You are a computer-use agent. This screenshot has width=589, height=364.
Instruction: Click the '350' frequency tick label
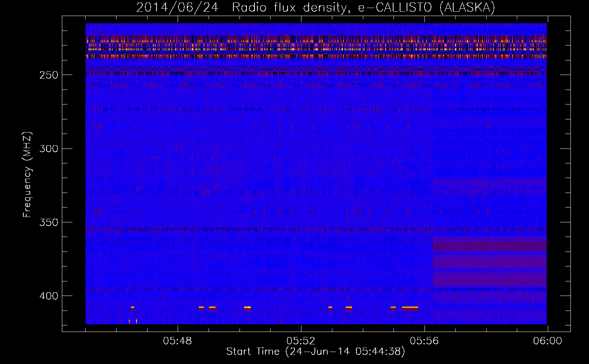pyautogui.click(x=49, y=222)
